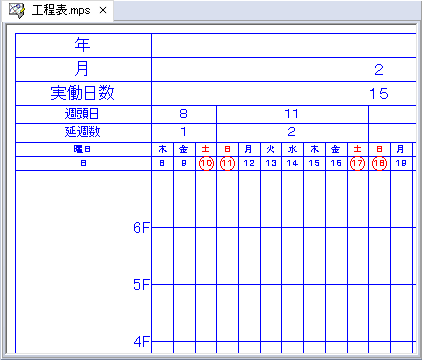Image resolution: width=422 pixels, height=360 pixels.
Task: Click the 月 header cell
Action: point(83,69)
